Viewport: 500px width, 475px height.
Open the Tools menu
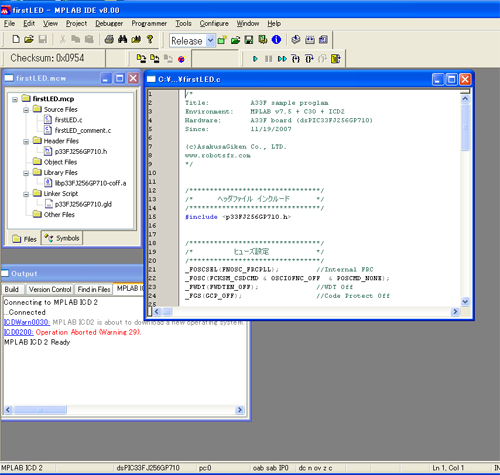tap(183, 24)
